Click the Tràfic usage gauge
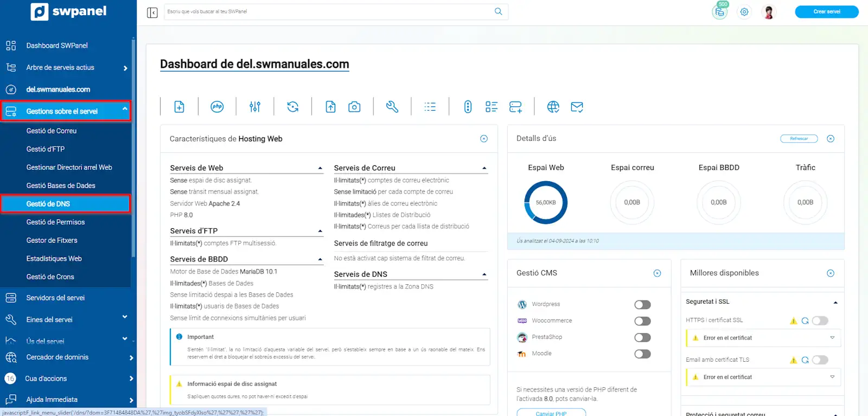Image resolution: width=868 pixels, height=416 pixels. pyautogui.click(x=805, y=202)
